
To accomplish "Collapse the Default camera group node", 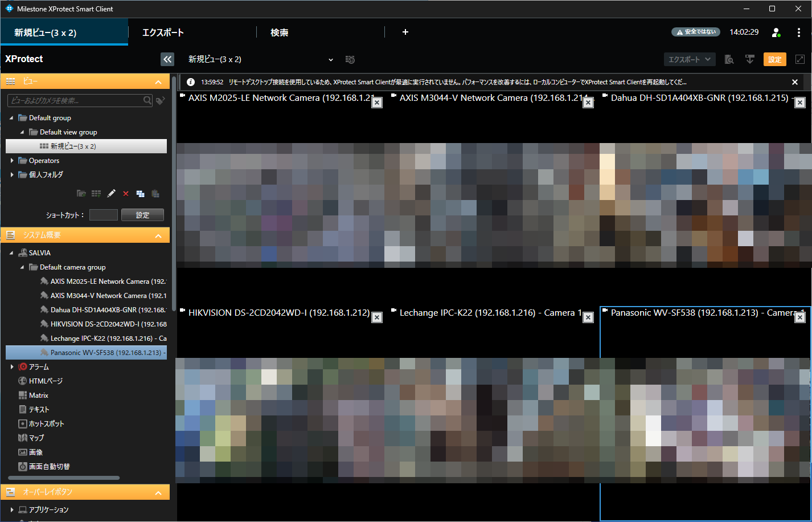I will [22, 267].
